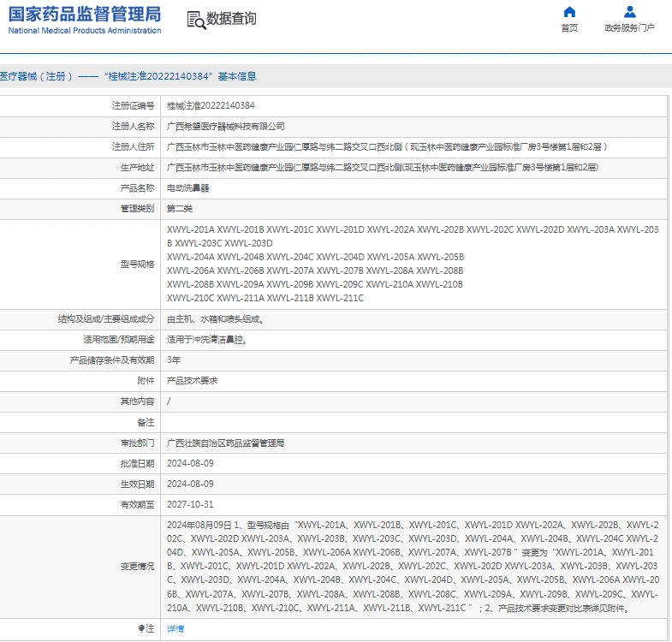Click the 生效日期 row label
672x642 pixels.
tap(137, 484)
